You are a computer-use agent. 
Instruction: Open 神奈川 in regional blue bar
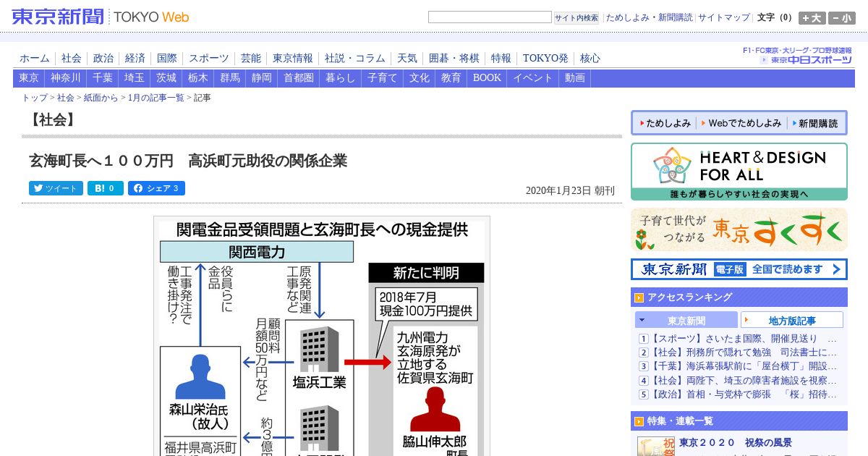tap(66, 78)
